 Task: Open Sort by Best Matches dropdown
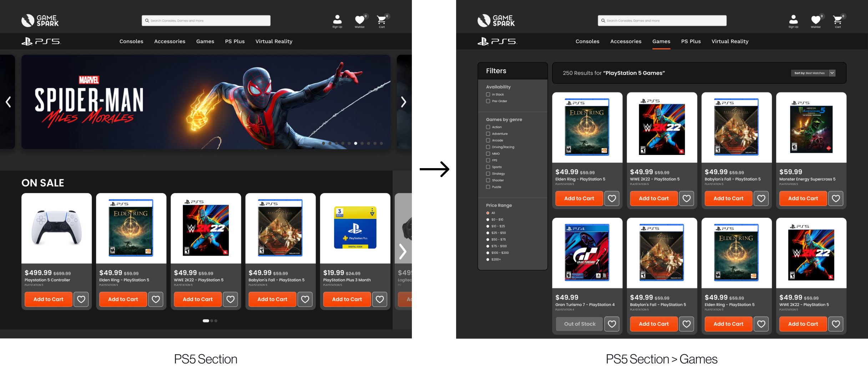pos(813,73)
